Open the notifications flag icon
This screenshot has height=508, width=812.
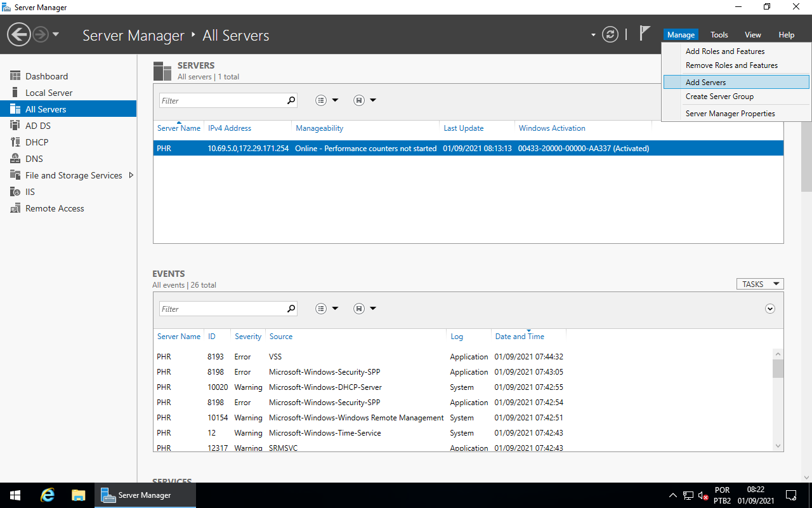(x=645, y=34)
